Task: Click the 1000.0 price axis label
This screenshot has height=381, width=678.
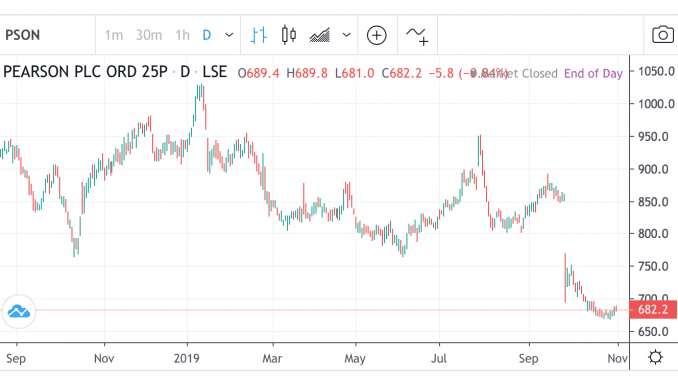Action: pos(656,104)
